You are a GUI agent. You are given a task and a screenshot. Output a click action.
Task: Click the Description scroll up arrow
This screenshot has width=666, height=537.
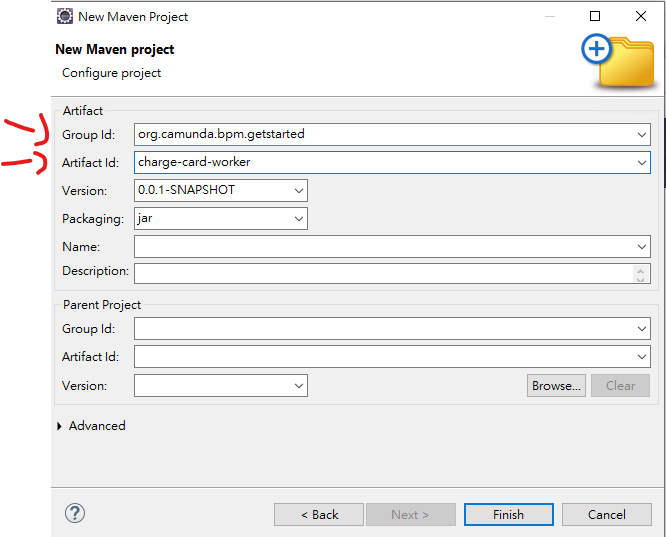[x=641, y=270]
